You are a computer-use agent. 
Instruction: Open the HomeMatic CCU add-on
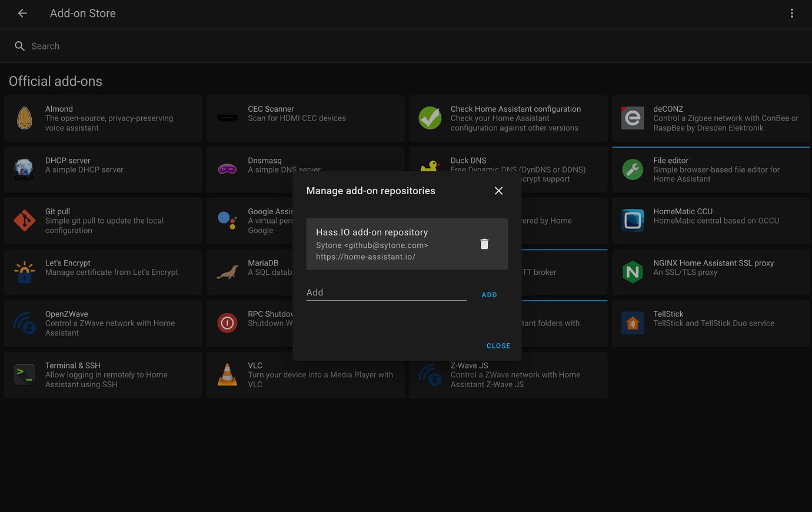(x=711, y=221)
